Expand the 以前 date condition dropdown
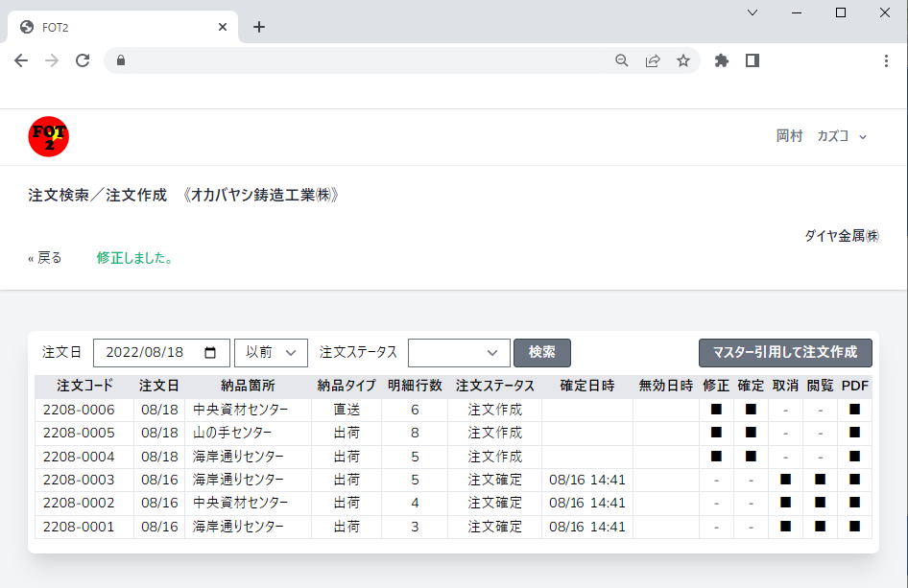 (271, 352)
